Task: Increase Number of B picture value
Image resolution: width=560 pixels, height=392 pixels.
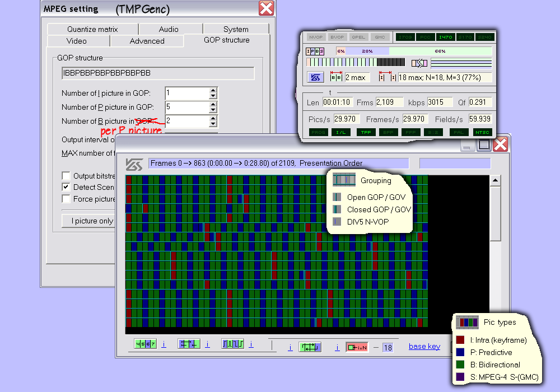Action: click(x=213, y=118)
